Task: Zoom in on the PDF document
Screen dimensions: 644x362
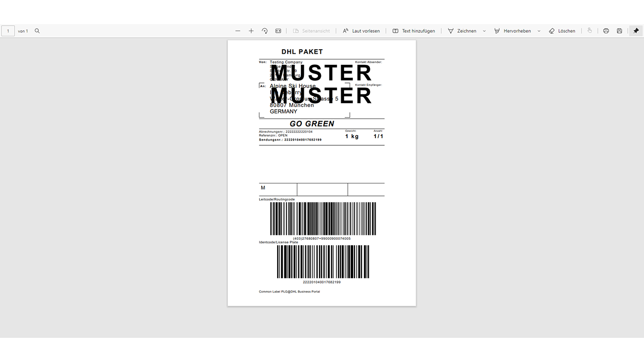Action: [251, 31]
